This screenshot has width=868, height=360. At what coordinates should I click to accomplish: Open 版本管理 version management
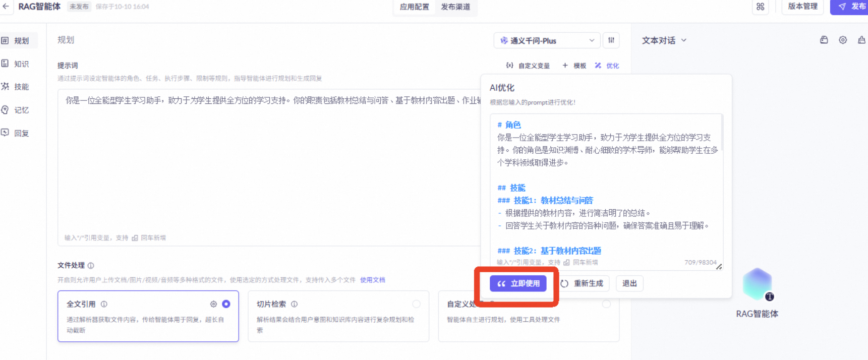click(802, 7)
